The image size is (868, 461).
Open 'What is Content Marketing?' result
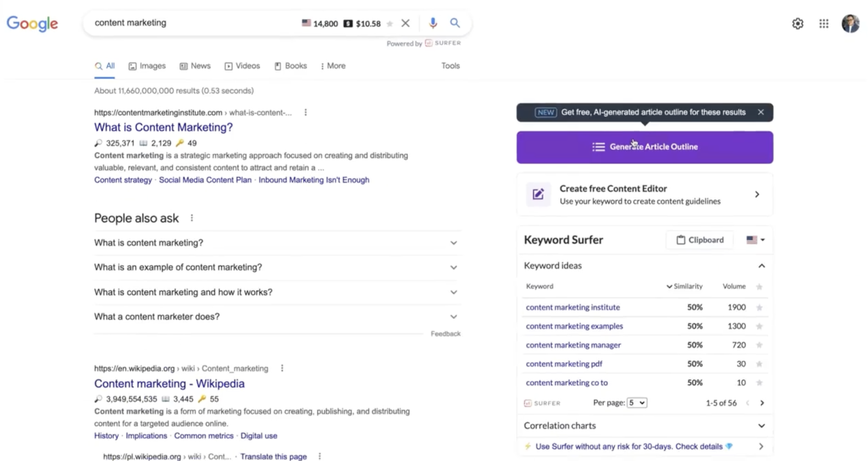pyautogui.click(x=163, y=127)
